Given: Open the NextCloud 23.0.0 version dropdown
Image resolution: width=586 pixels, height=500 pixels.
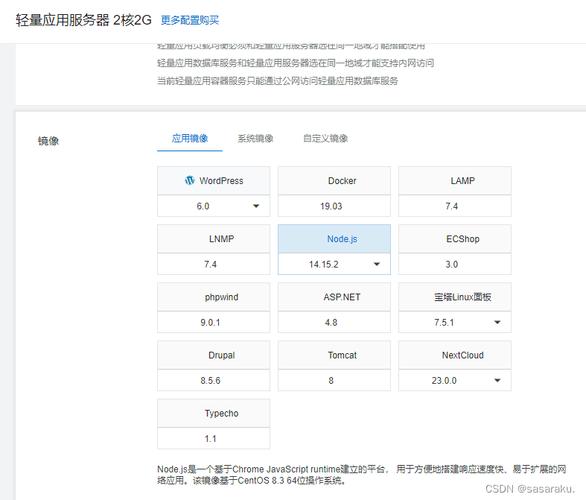Looking at the screenshot, I should 455,380.
